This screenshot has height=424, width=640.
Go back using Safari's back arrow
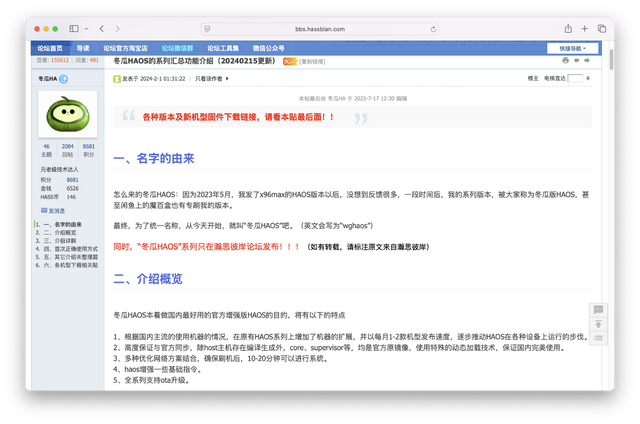tap(102, 29)
